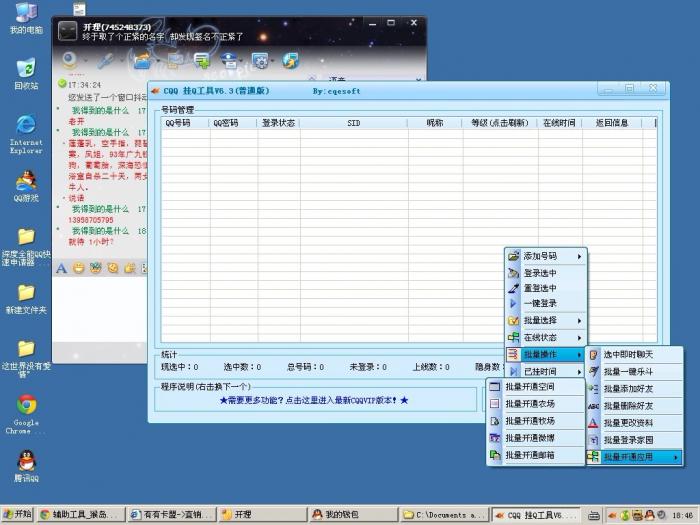Expand the 批量操作 submenu entry

click(x=546, y=354)
